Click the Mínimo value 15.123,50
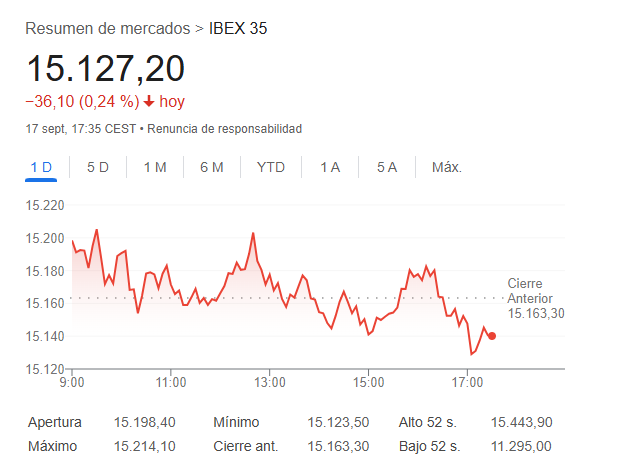The width and height of the screenshot is (620, 465). [338, 422]
